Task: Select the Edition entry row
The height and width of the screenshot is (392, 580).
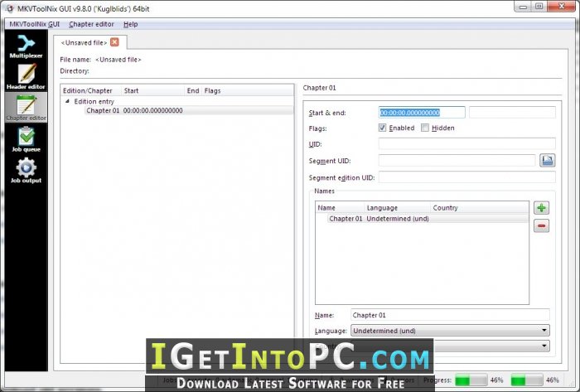Action: [x=94, y=101]
